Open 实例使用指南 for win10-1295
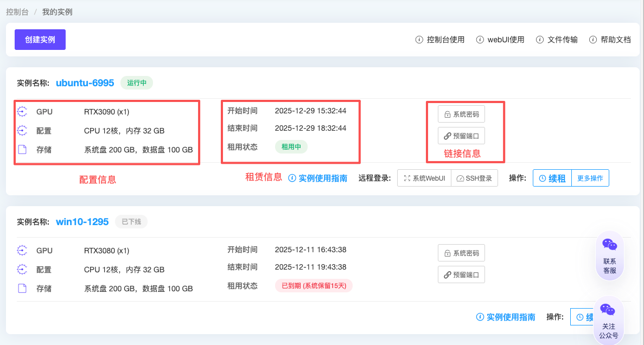This screenshot has width=644, height=345. [506, 317]
